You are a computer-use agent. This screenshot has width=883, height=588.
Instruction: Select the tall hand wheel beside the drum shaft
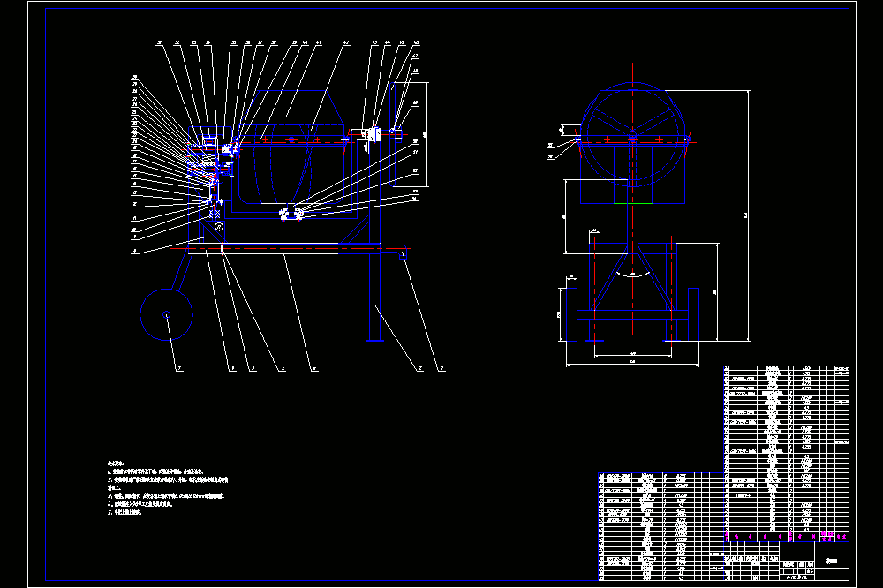(394, 134)
